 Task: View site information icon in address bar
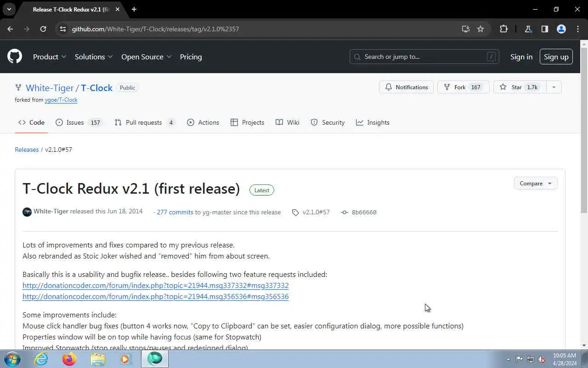(x=63, y=29)
